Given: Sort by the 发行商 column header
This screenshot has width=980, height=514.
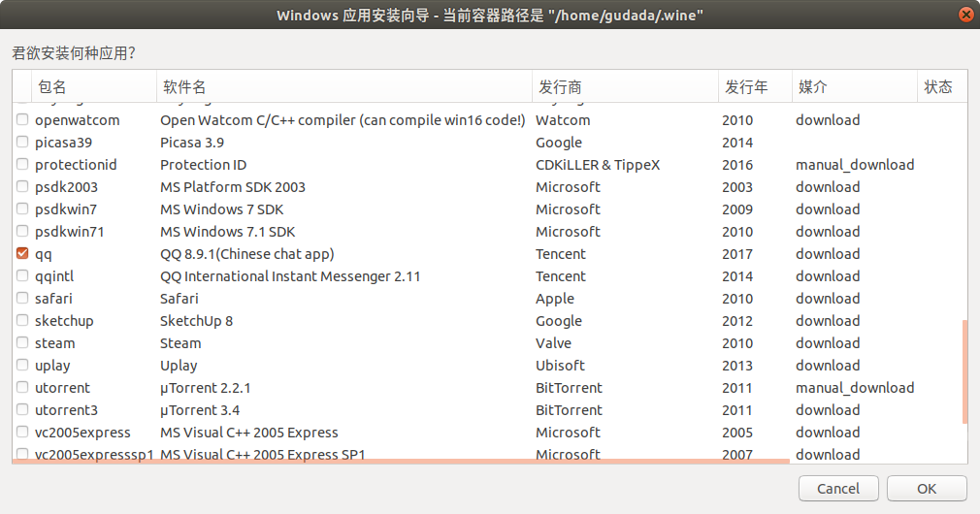Looking at the screenshot, I should (625, 86).
